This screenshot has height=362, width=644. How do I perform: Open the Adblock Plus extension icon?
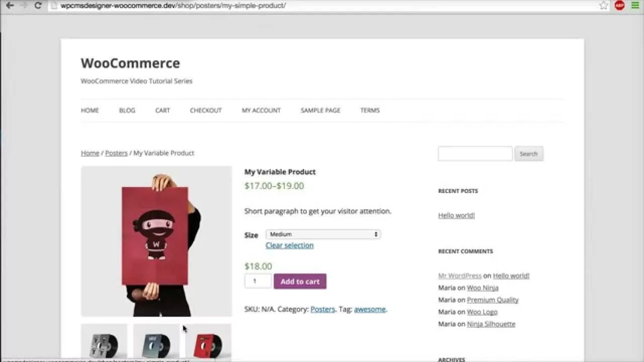coord(619,6)
